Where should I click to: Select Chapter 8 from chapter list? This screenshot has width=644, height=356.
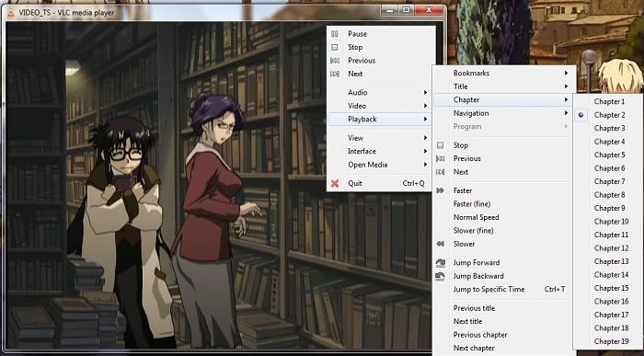click(x=608, y=195)
